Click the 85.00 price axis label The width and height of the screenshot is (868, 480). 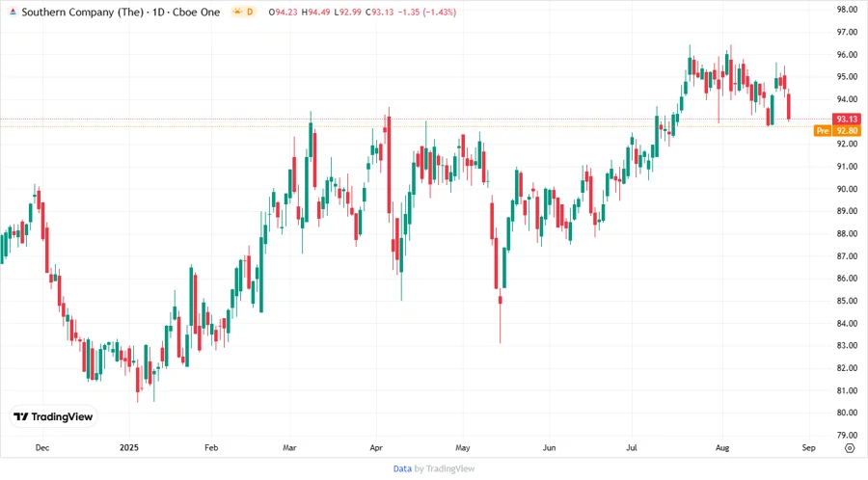[x=847, y=301]
